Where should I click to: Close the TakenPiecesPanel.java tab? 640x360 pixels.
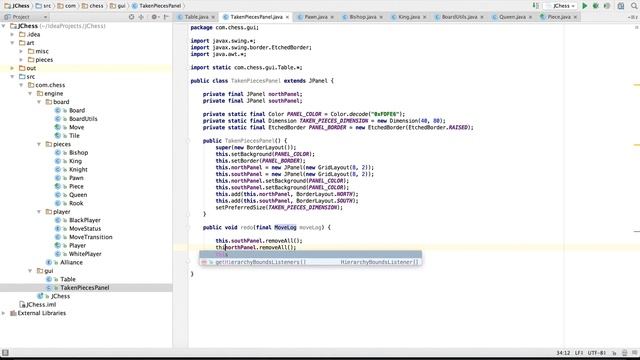[287, 17]
